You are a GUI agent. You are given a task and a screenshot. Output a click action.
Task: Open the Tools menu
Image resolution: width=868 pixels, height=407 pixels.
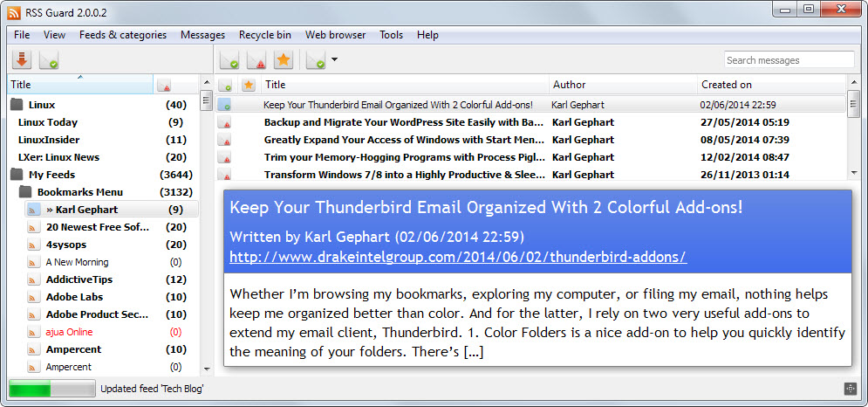click(x=392, y=35)
